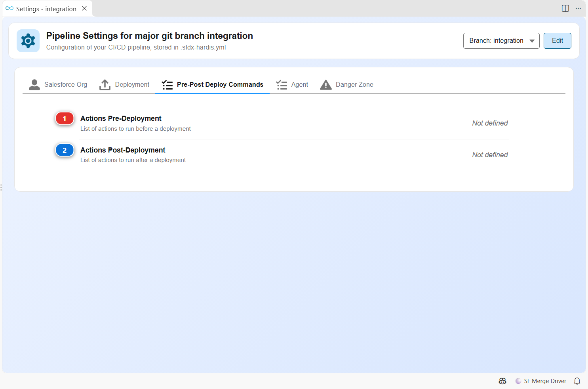Close the Settings - integration tab
Viewport: 588px width, 389px height.
point(84,8)
